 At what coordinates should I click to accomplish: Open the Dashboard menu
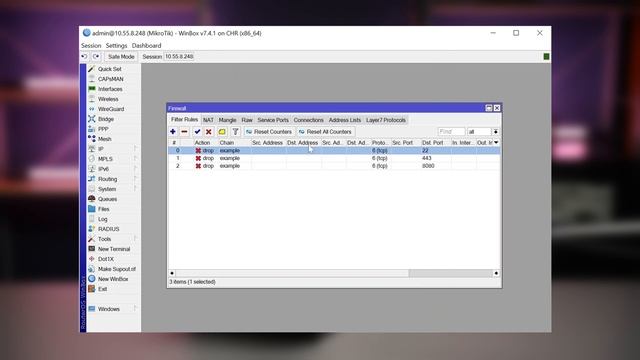coord(147,46)
